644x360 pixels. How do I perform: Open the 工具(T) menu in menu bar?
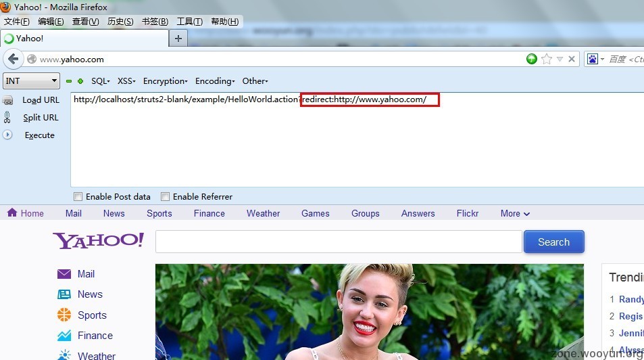[x=189, y=22]
